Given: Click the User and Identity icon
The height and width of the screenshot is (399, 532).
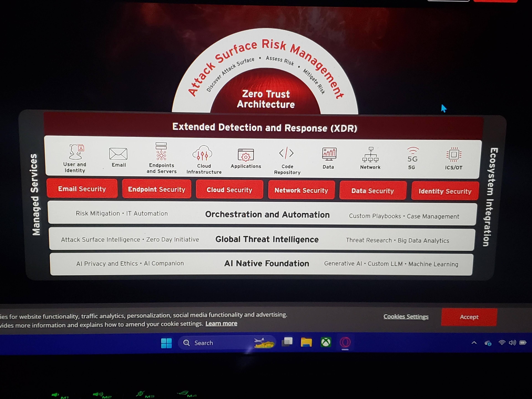Looking at the screenshot, I should point(76,152).
